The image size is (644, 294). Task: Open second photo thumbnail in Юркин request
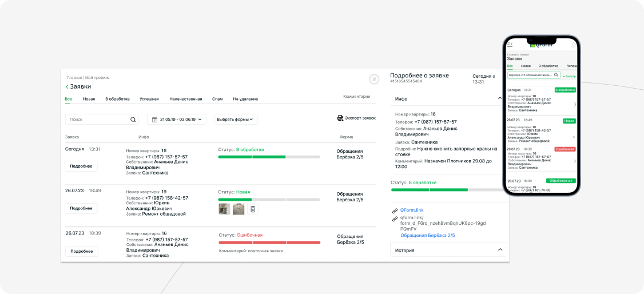point(238,209)
